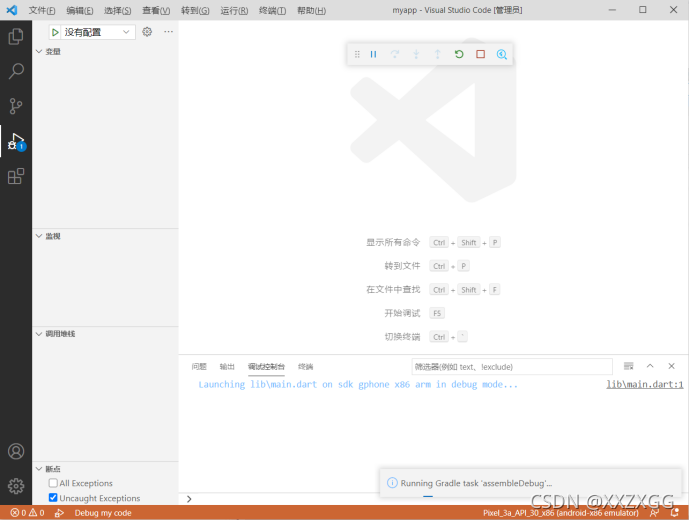
Task: Switch to the 终端 panel tab
Action: (x=305, y=366)
